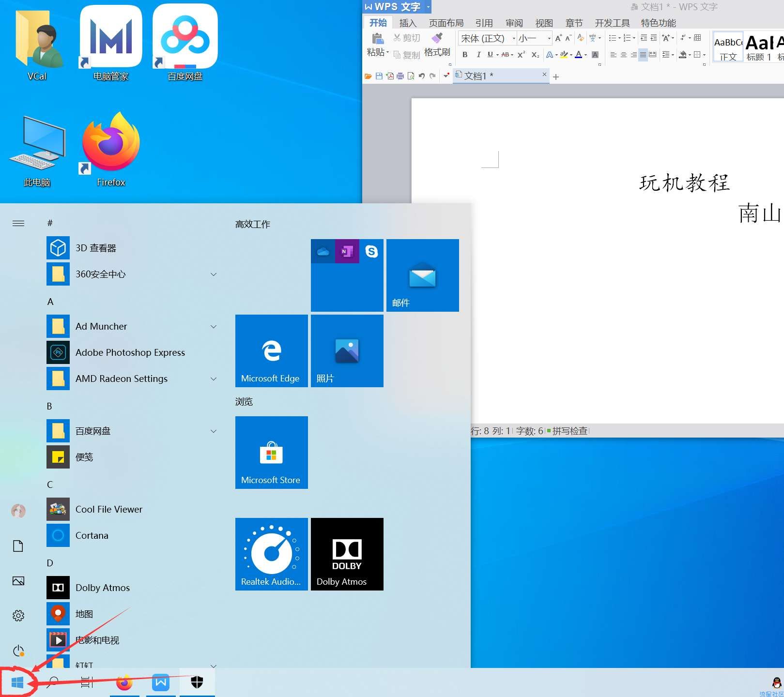Toggle underline formatting in WPS
Screen dimensions: 784x697
pyautogui.click(x=490, y=55)
